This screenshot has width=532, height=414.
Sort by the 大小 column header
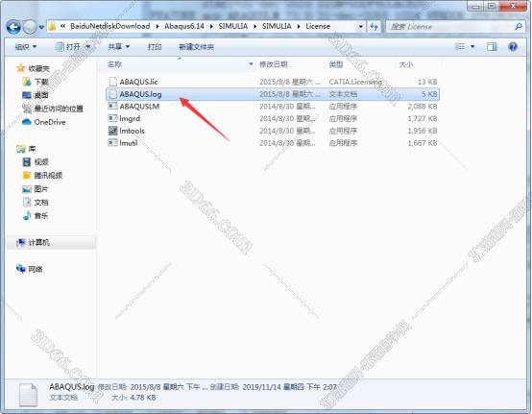tap(406, 64)
